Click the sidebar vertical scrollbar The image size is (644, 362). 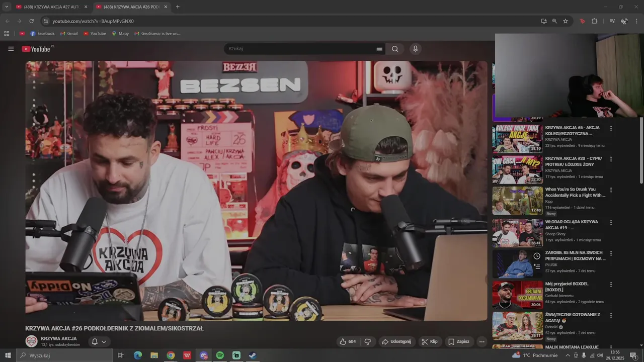[641, 150]
